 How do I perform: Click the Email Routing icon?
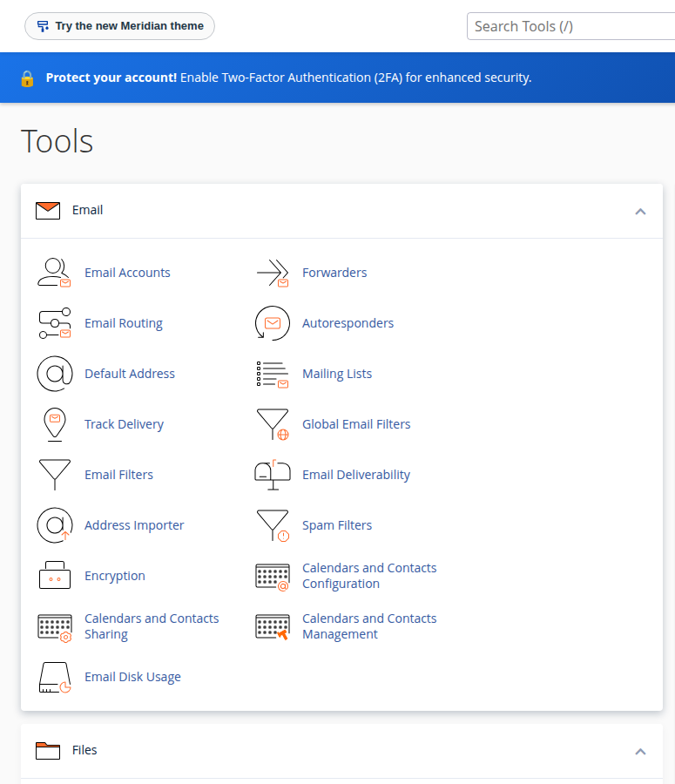tap(55, 323)
